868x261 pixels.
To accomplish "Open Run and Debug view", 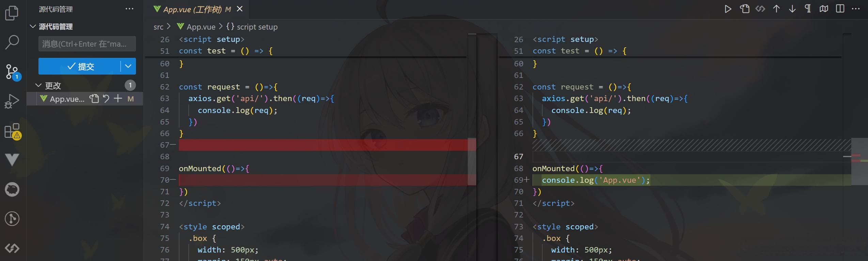I will 12,101.
